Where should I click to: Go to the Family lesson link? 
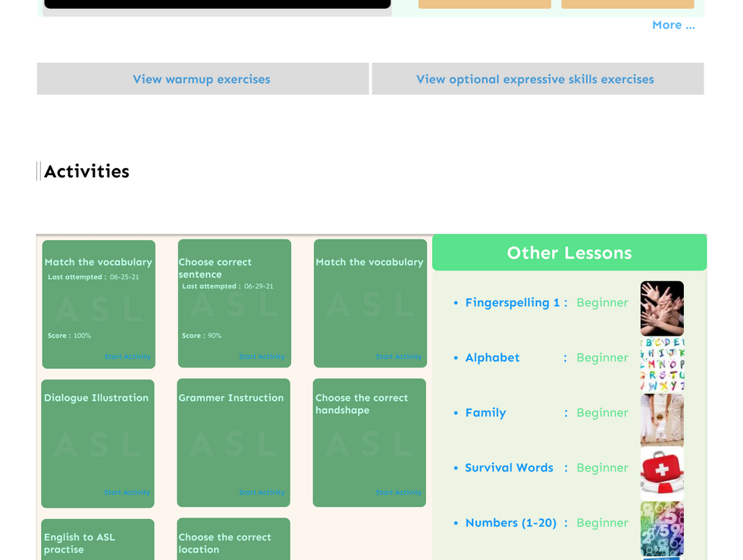486,413
